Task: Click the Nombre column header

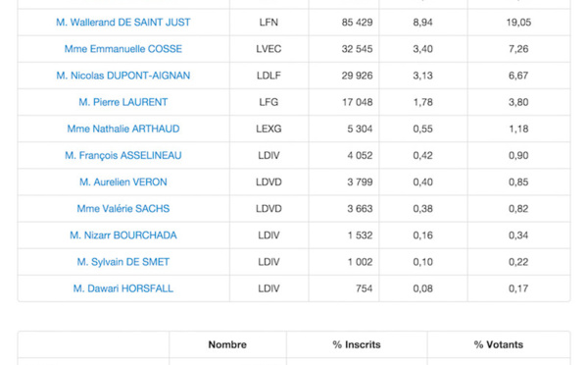Action: click(x=227, y=344)
